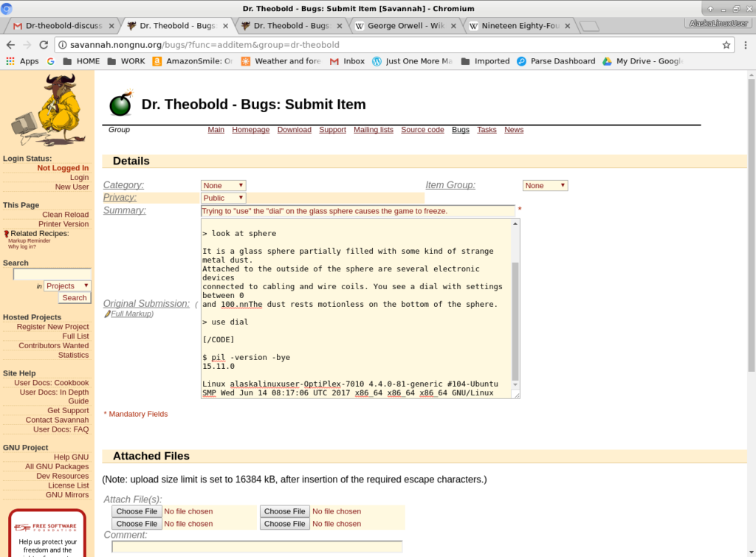Open the Mailing lists menu link

373,130
